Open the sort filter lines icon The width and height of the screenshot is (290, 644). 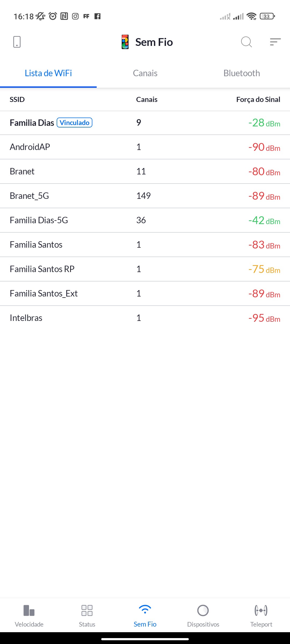275,42
